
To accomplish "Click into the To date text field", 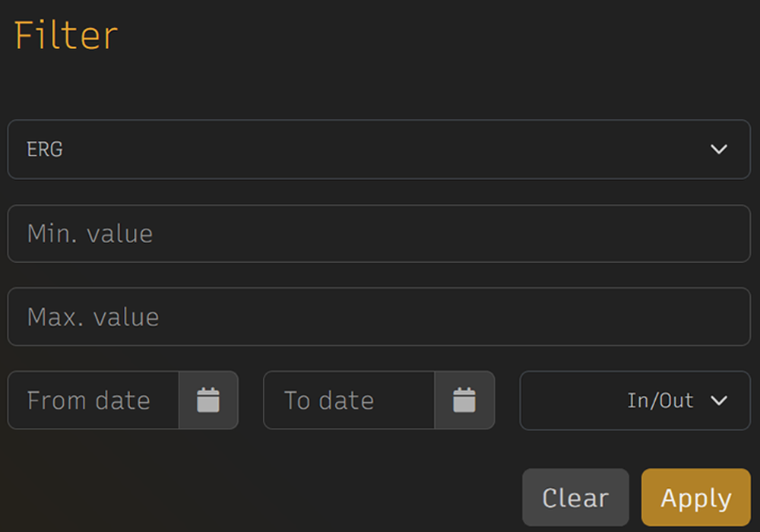I will click(x=350, y=400).
